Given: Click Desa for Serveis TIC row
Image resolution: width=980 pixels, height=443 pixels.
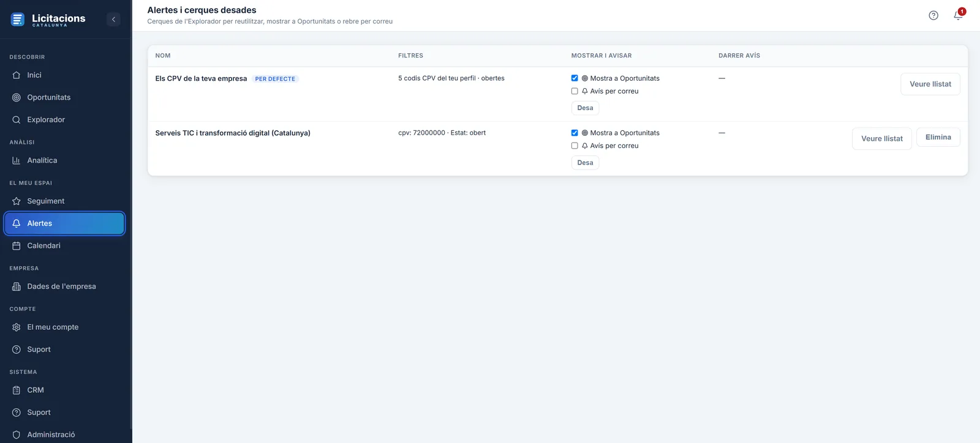Looking at the screenshot, I should 585,163.
